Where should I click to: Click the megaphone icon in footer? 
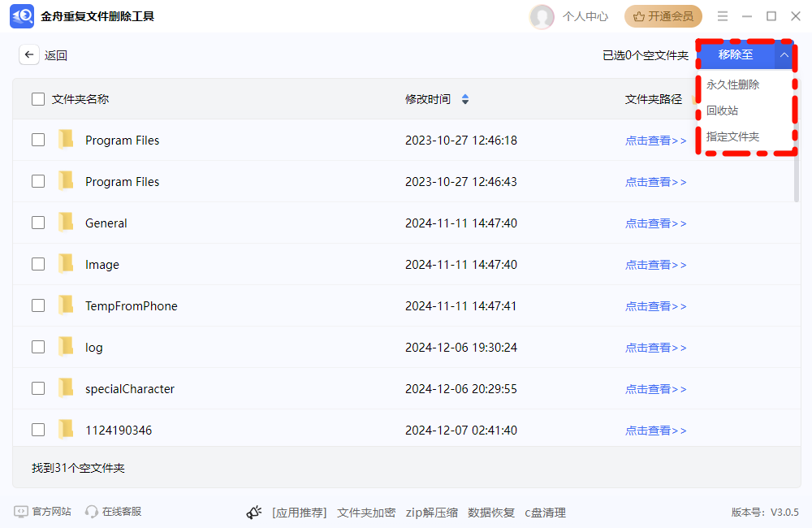[254, 513]
